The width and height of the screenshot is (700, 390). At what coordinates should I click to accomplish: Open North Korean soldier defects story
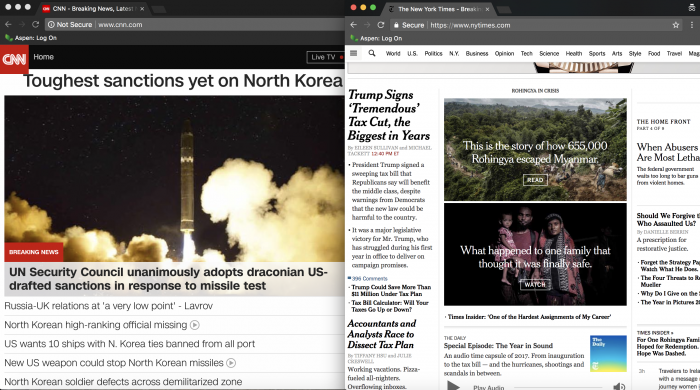[123, 382]
